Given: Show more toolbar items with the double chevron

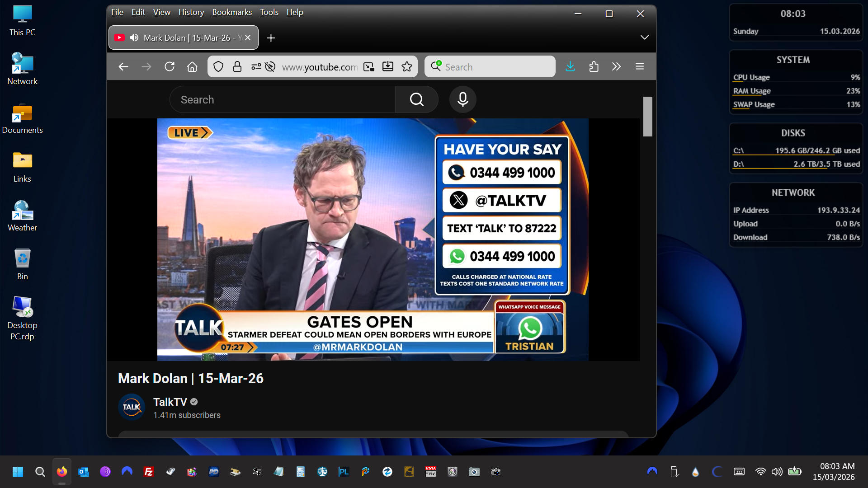Looking at the screenshot, I should point(616,67).
